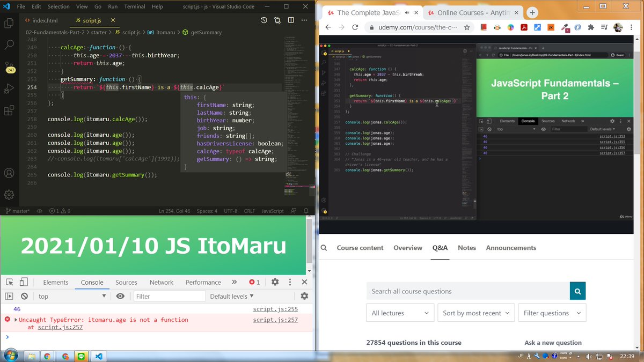644x362 pixels.
Task: Click Open Changes icon in VS Code editor toolbar
Action: (x=277, y=20)
